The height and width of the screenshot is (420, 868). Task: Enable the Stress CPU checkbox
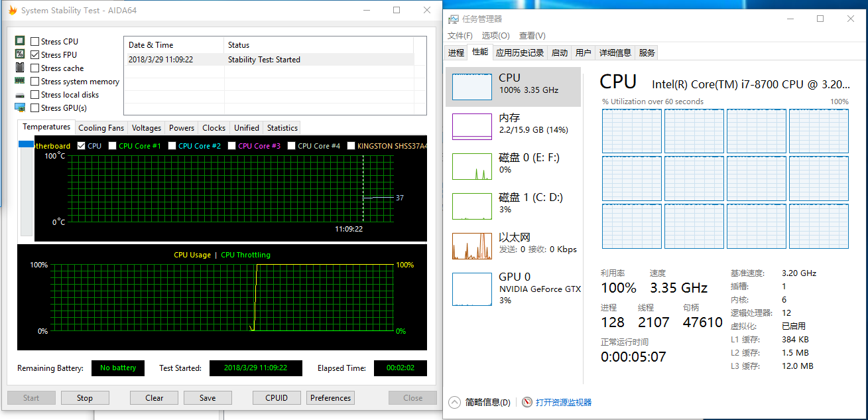pyautogui.click(x=34, y=41)
